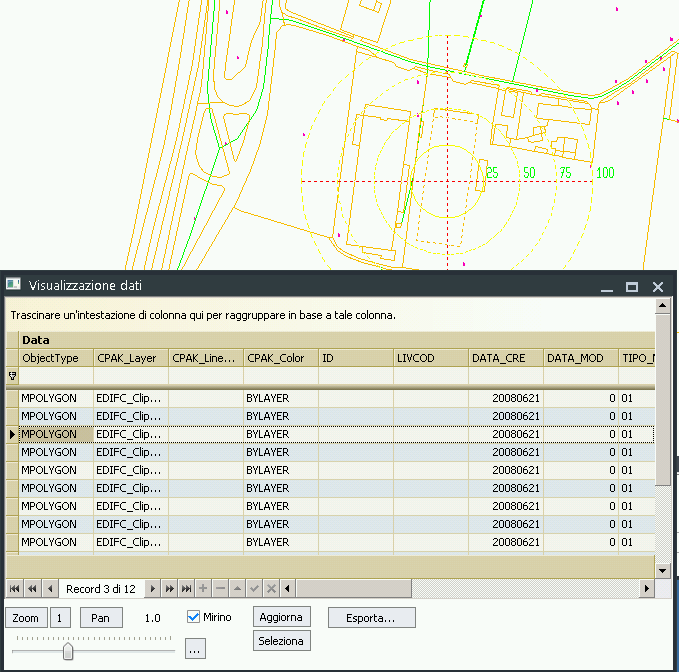The height and width of the screenshot is (672, 679).
Task: Click the vertical scrollbar down arrow
Action: pos(661,570)
